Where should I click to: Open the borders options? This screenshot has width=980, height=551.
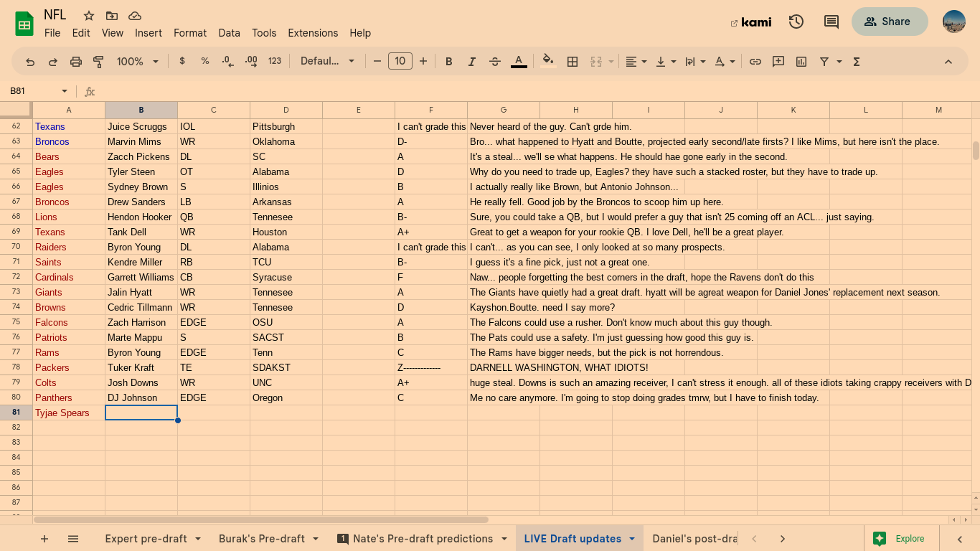tap(573, 62)
